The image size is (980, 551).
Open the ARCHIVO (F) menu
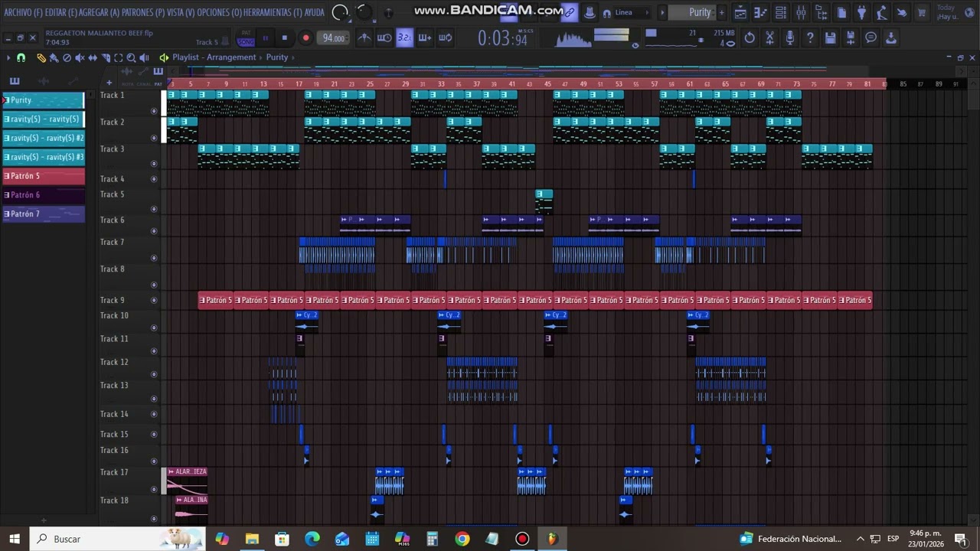(x=24, y=12)
